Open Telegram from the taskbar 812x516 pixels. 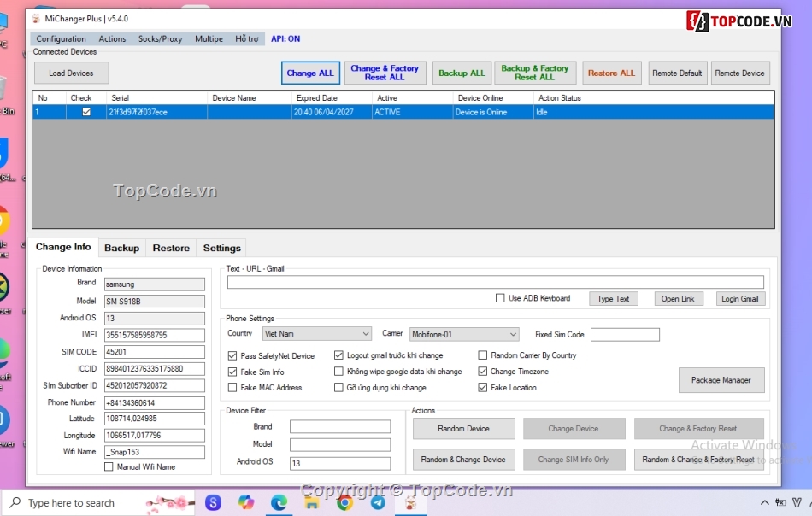[x=379, y=502]
